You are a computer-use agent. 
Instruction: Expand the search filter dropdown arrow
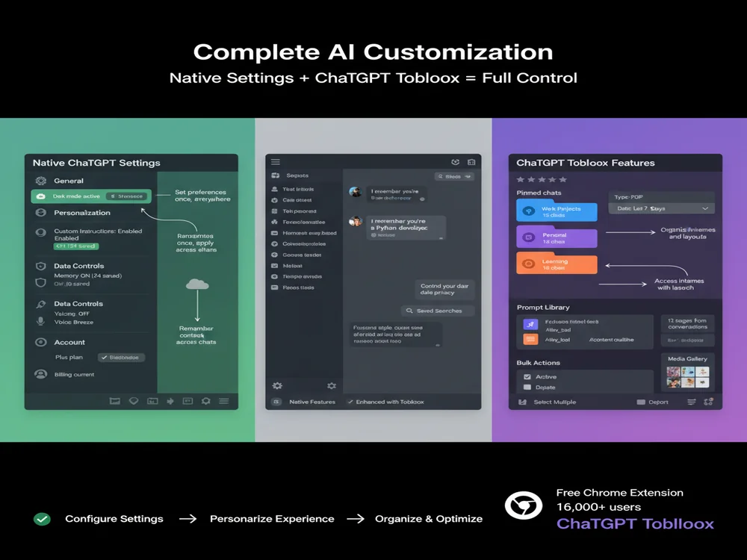[x=469, y=176]
